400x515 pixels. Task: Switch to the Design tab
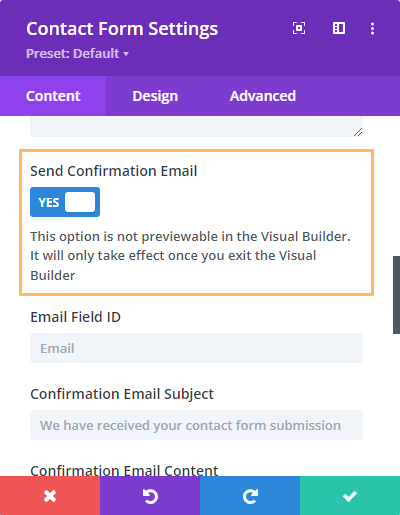tap(155, 96)
